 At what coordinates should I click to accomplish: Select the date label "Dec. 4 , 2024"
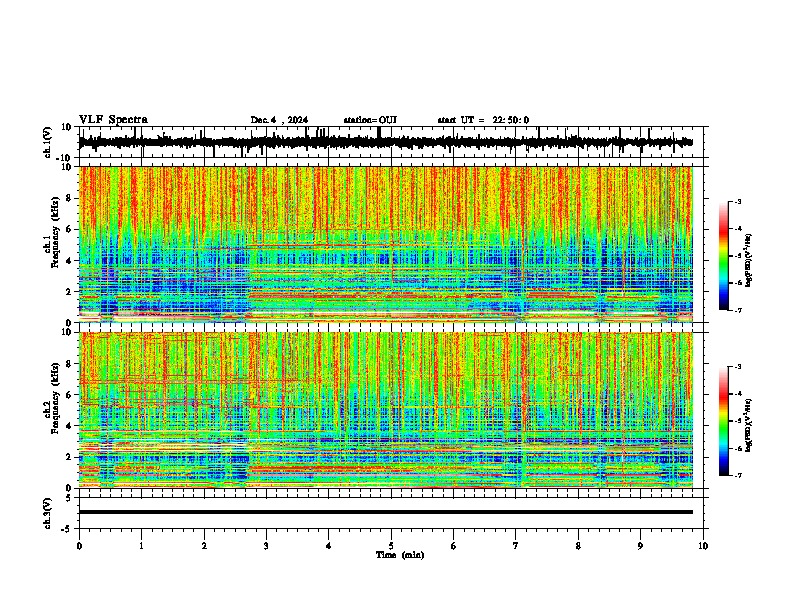279,120
